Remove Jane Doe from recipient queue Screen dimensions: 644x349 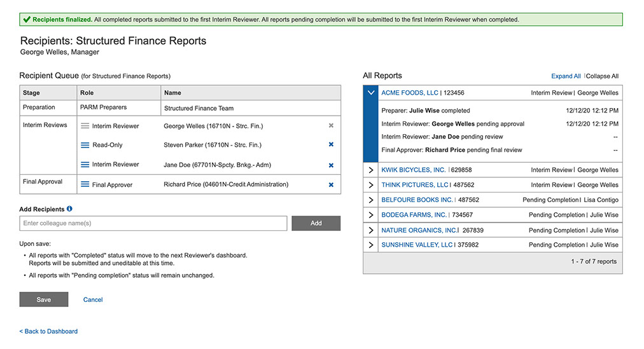click(x=331, y=165)
